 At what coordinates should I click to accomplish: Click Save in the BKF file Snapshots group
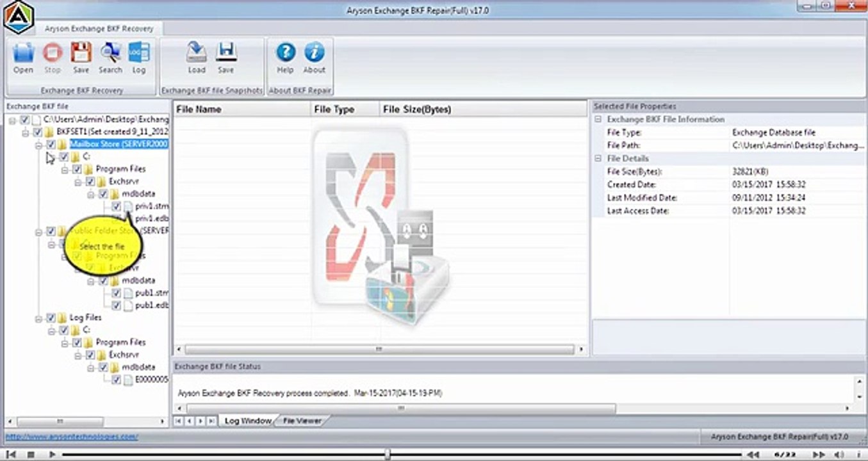click(225, 54)
